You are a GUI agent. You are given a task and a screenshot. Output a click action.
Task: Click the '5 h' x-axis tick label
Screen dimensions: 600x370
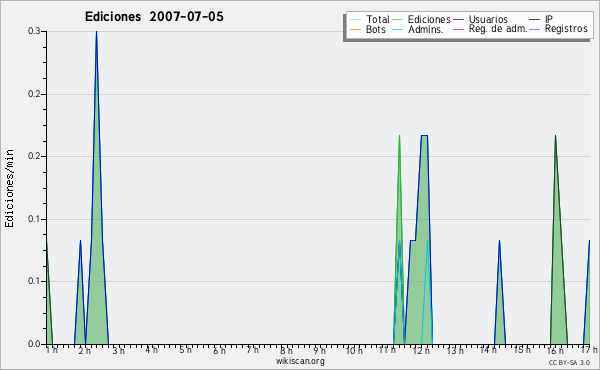tap(186, 350)
